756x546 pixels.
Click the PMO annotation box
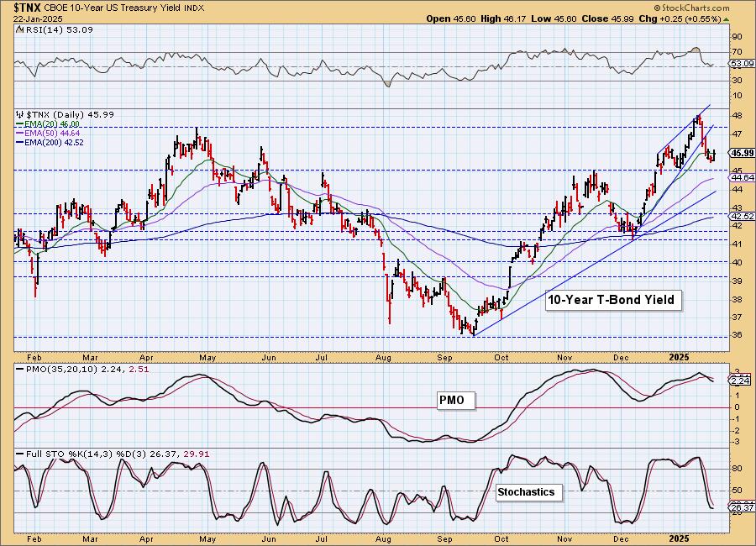pyautogui.click(x=455, y=400)
